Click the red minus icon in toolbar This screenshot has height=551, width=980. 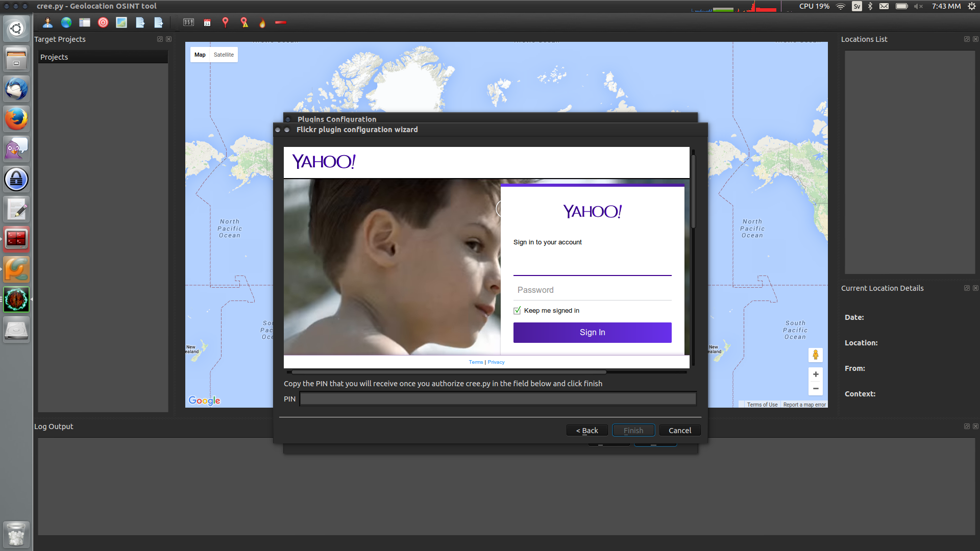[281, 22]
